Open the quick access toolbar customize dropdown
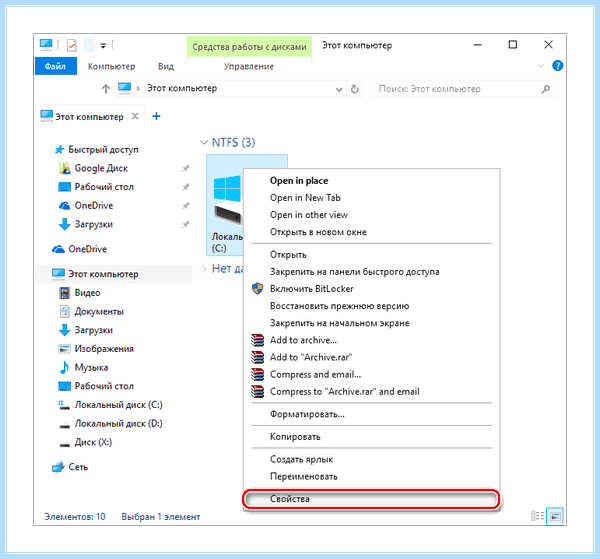Viewport: 600px width, 559px height. [x=103, y=46]
